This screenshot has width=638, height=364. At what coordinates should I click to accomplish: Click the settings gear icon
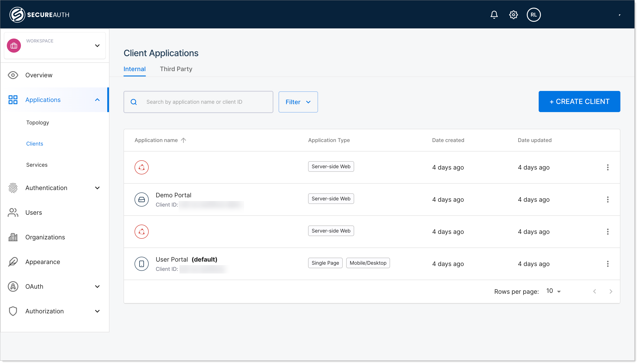pyautogui.click(x=514, y=15)
